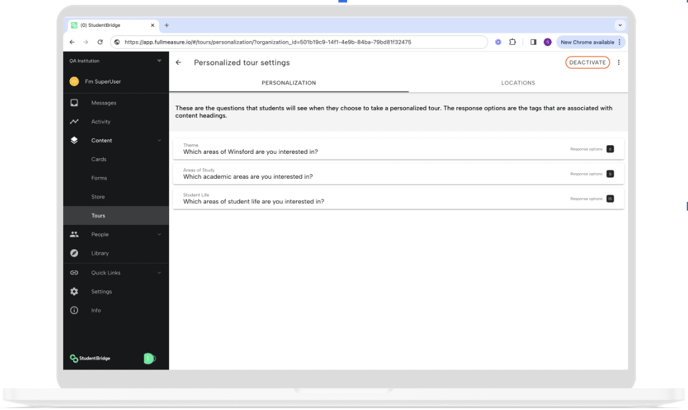Click response options count for Areas of Study
This screenshot has width=688, height=410.
[x=610, y=174]
